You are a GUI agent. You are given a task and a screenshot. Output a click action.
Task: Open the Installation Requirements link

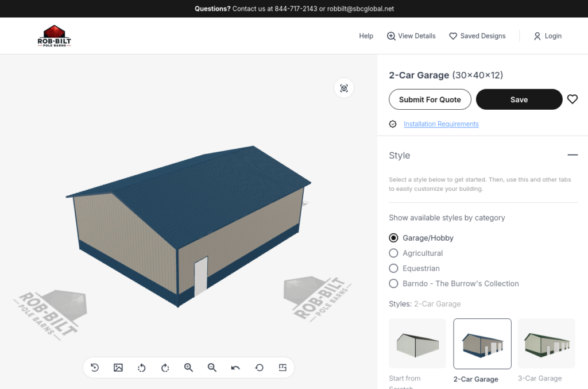pos(441,124)
